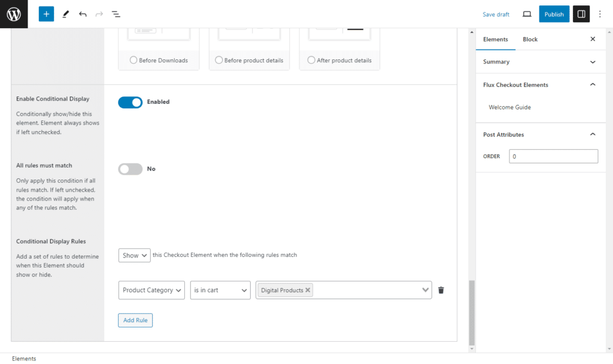Viewport: 613px width, 364px height.
Task: Open the block inserter plus button
Action: click(46, 14)
